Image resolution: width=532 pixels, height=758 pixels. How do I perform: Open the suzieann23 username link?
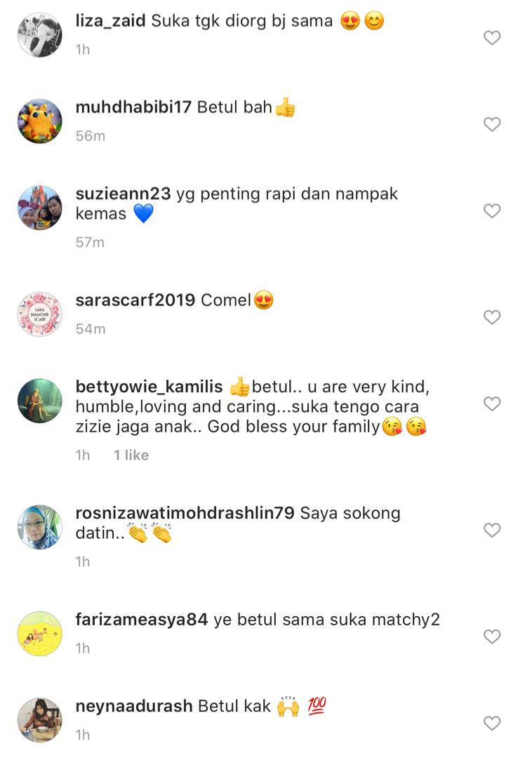(124, 194)
